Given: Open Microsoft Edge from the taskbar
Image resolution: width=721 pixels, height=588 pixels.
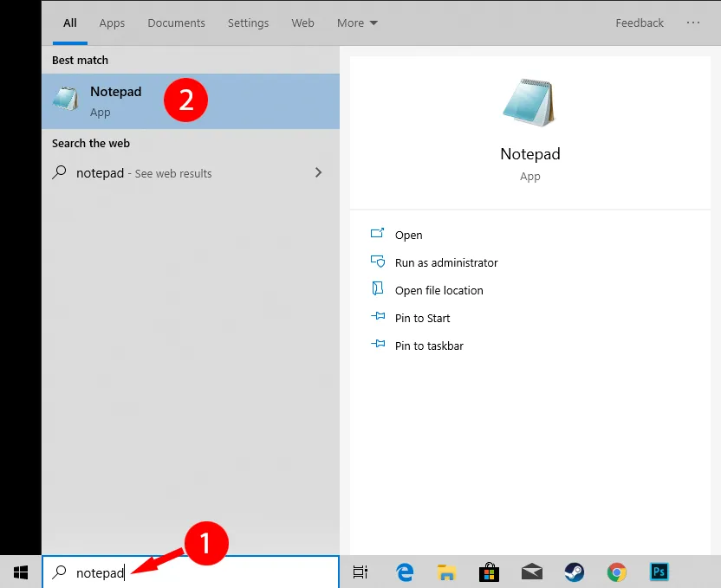Looking at the screenshot, I should (x=404, y=572).
